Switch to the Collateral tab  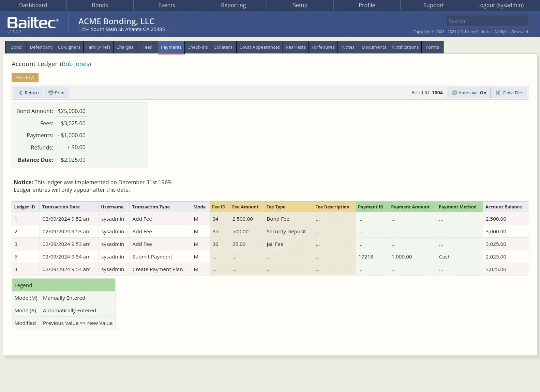point(224,47)
